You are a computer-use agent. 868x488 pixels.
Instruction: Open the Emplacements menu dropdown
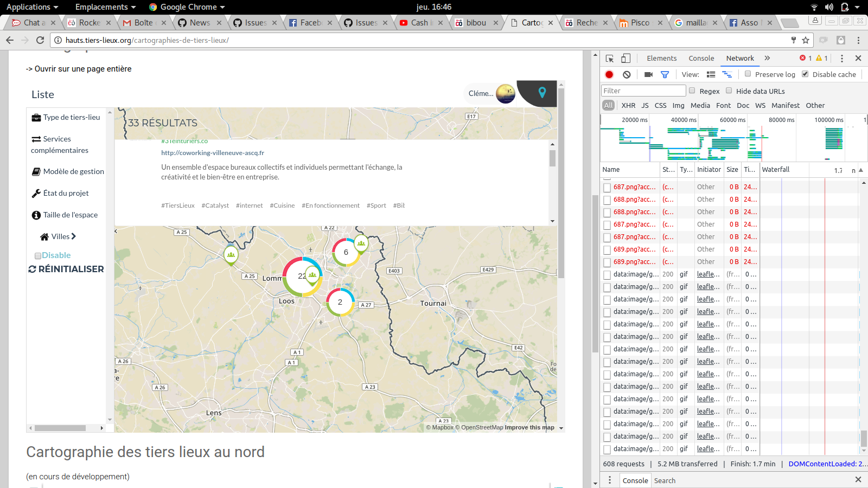click(105, 7)
